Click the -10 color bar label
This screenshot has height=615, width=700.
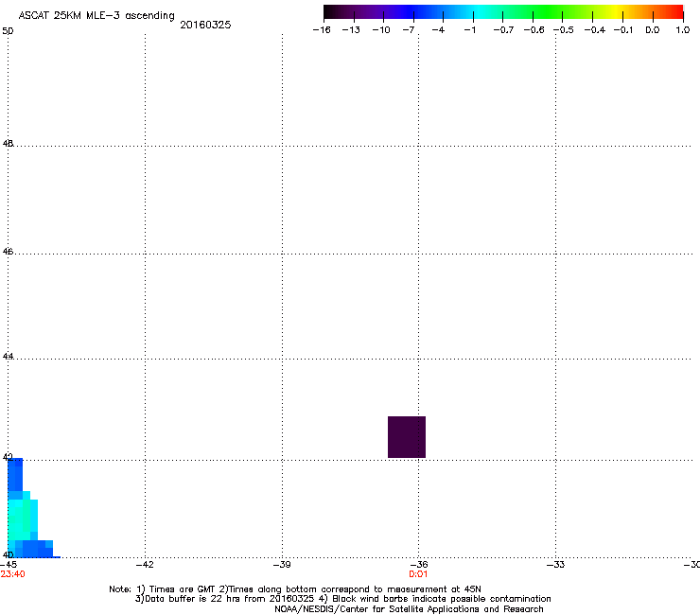click(x=381, y=30)
